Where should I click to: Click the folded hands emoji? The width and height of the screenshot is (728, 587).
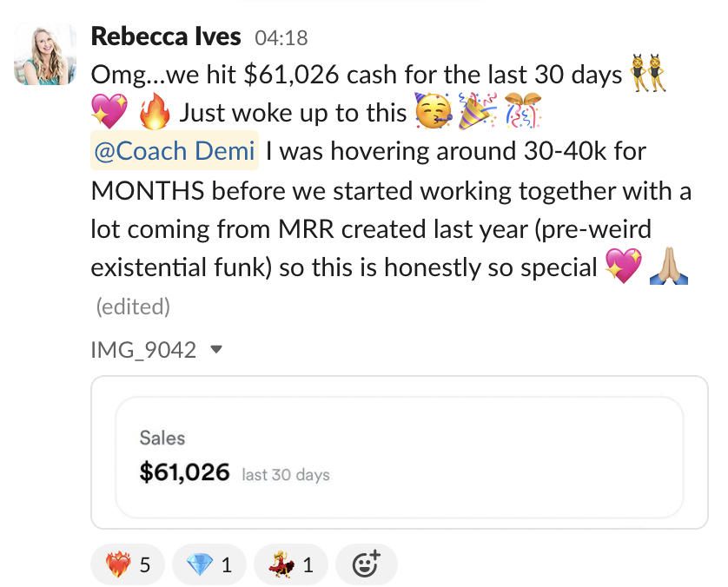[x=669, y=267]
